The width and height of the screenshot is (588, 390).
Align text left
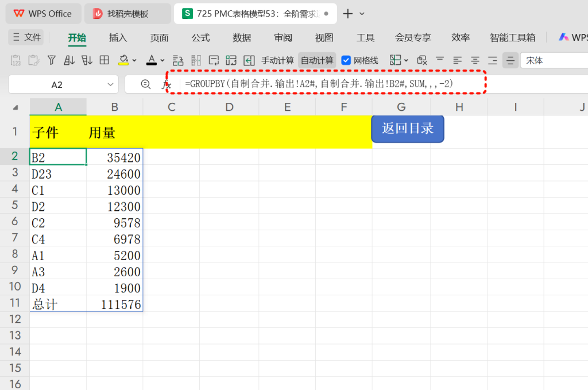(x=457, y=60)
